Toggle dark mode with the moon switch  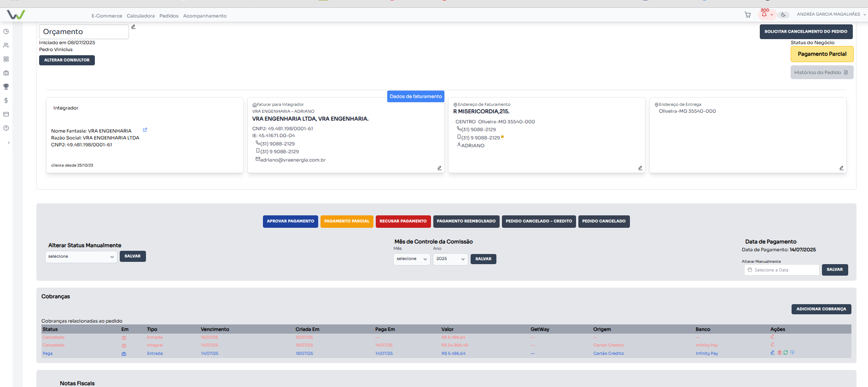point(783,15)
